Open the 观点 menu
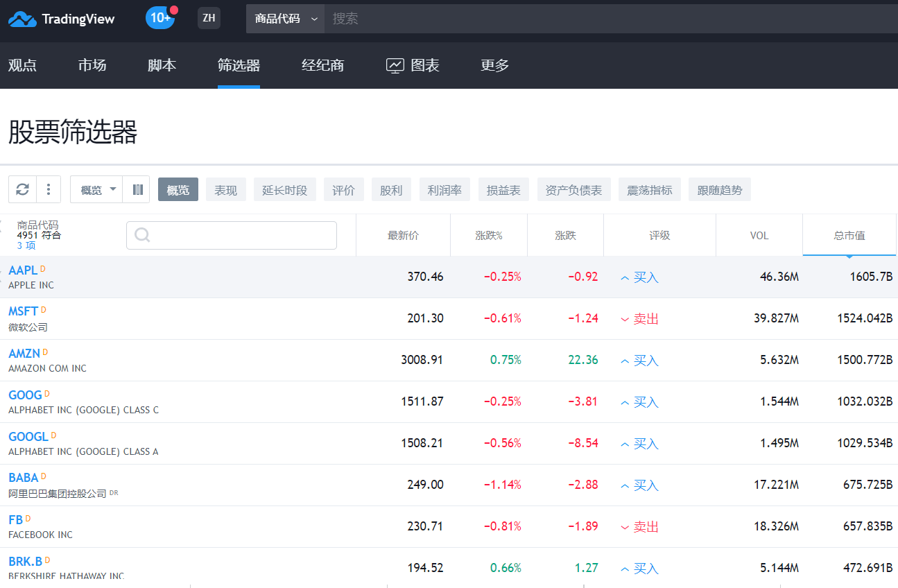This screenshot has width=898, height=588. [22, 65]
